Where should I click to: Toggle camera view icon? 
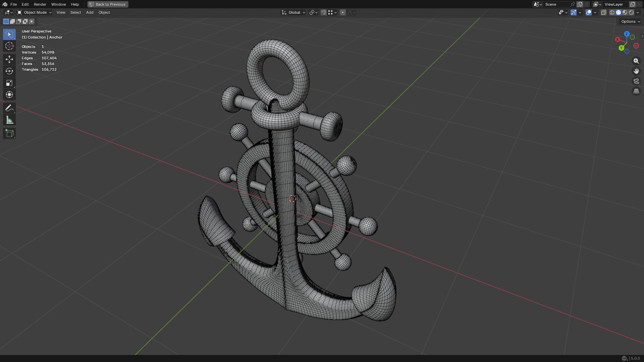tap(636, 81)
